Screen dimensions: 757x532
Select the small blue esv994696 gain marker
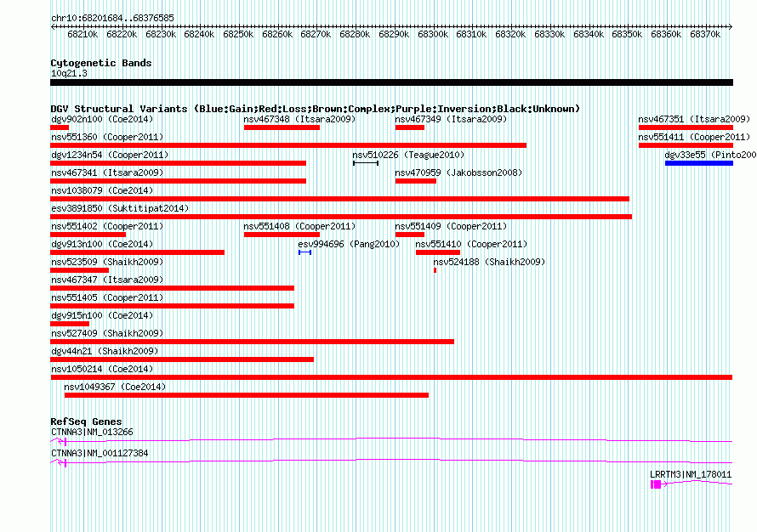(305, 252)
